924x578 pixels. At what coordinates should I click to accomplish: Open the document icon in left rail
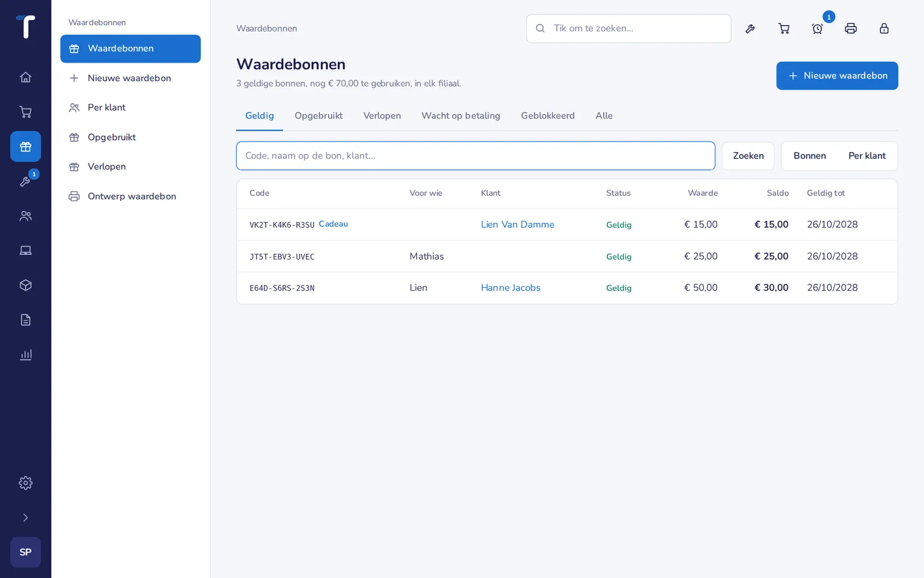[25, 320]
